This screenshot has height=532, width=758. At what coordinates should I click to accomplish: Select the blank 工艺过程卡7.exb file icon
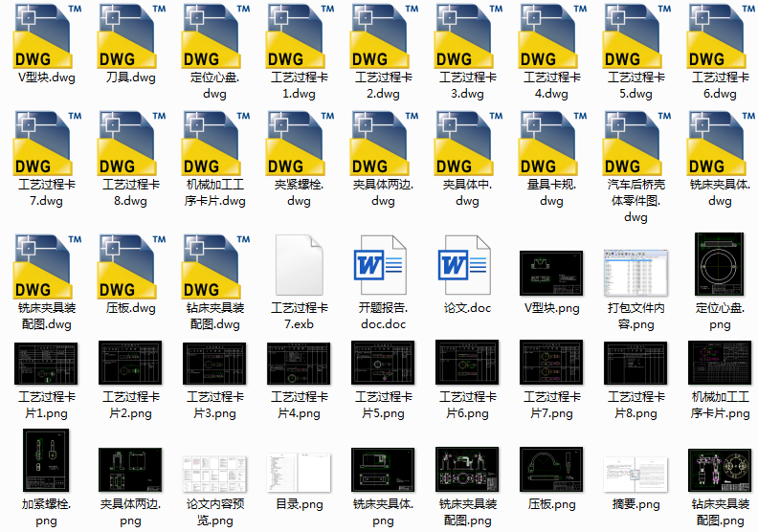pos(300,265)
